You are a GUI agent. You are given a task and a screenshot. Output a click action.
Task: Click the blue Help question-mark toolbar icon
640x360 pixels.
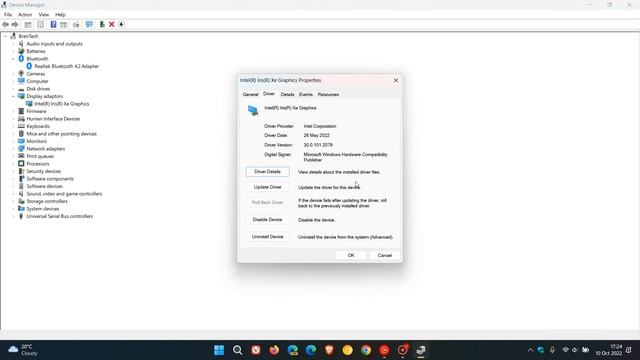[53, 24]
